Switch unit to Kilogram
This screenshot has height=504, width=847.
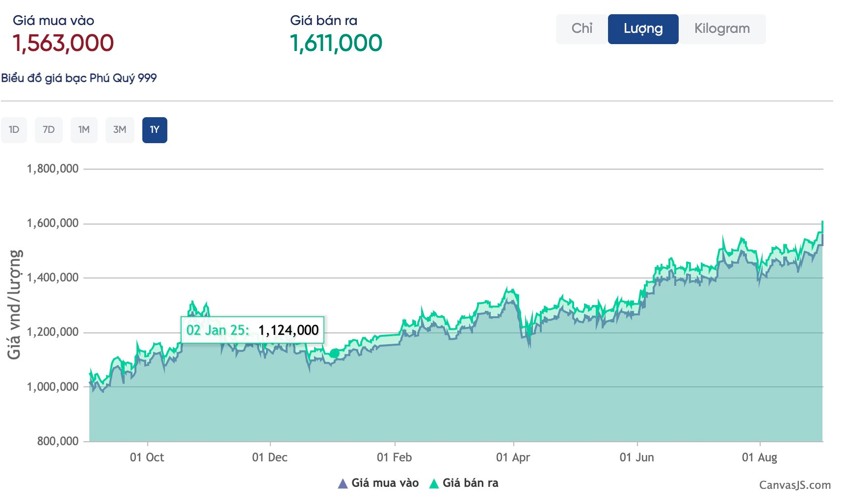pyautogui.click(x=721, y=29)
